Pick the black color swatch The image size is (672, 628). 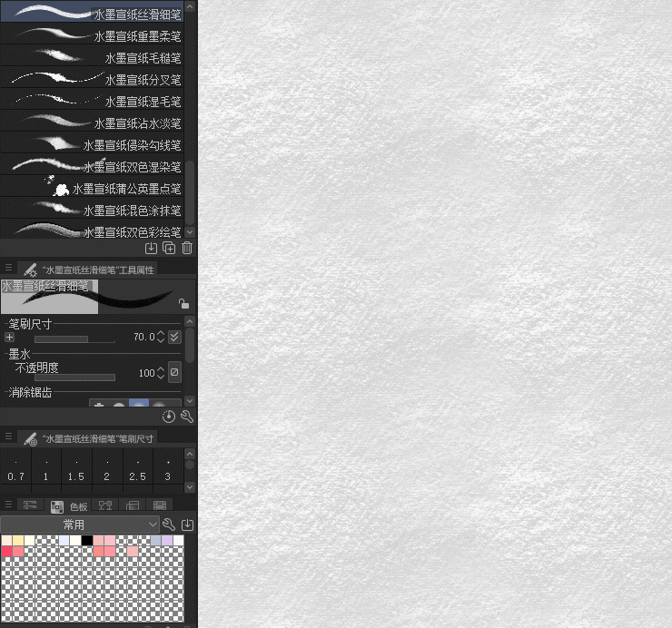(87, 540)
